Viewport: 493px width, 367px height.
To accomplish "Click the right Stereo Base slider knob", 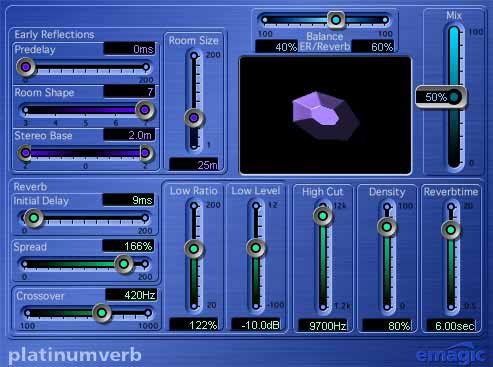I will coord(145,153).
